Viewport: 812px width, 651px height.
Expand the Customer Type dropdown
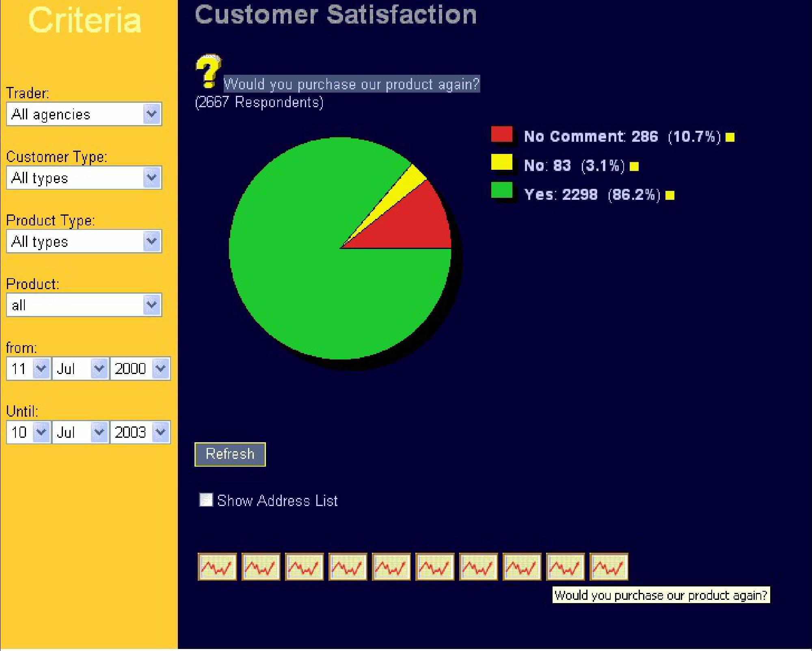pyautogui.click(x=151, y=178)
